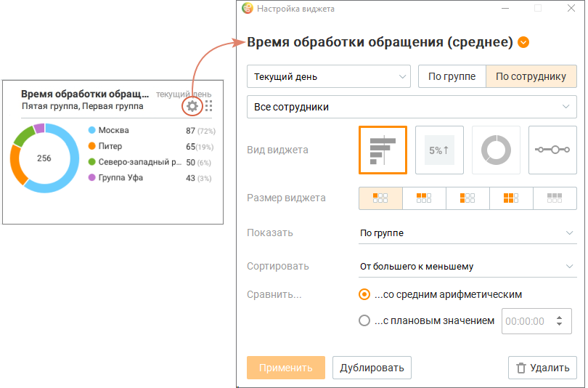
Task: Select the horizontal bar chart widget type
Action: point(383,150)
